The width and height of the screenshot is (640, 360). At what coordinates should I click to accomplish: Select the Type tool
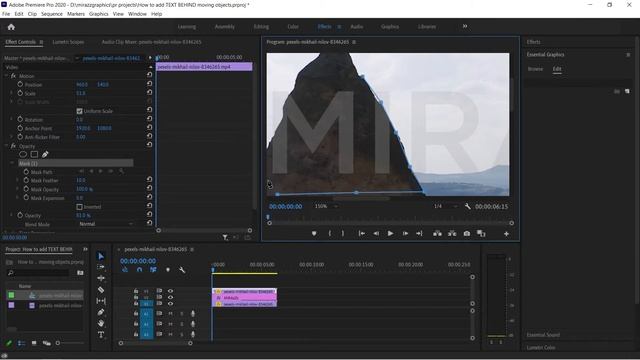pyautogui.click(x=101, y=335)
